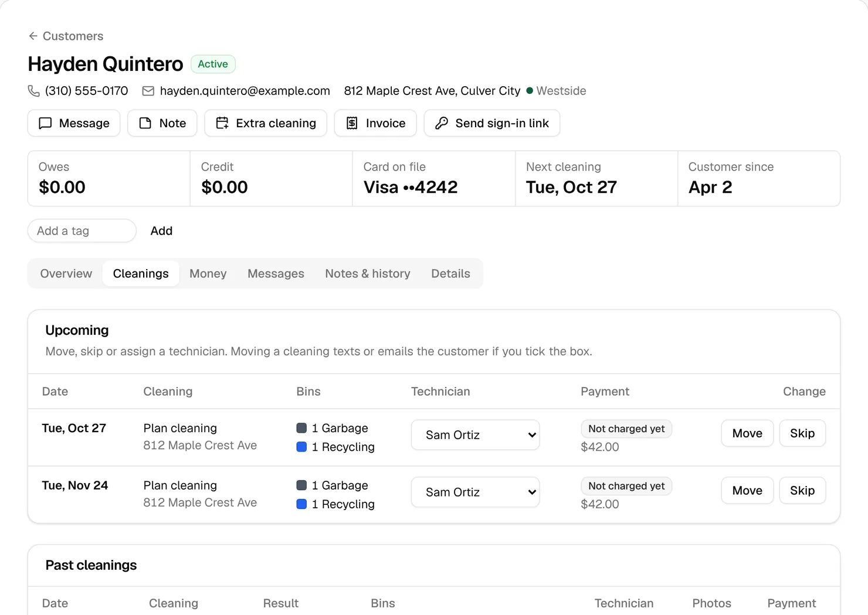
Task: Click the envelope icon before the email address
Action: click(x=148, y=91)
